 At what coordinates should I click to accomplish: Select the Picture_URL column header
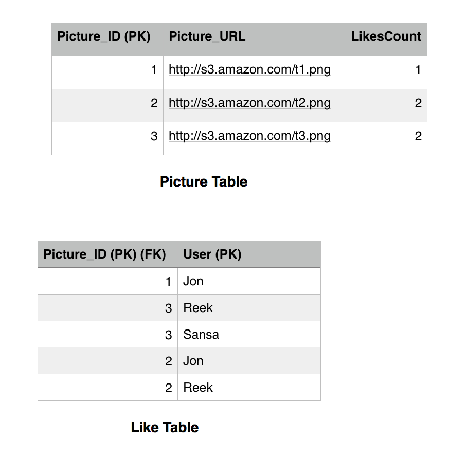click(x=207, y=37)
